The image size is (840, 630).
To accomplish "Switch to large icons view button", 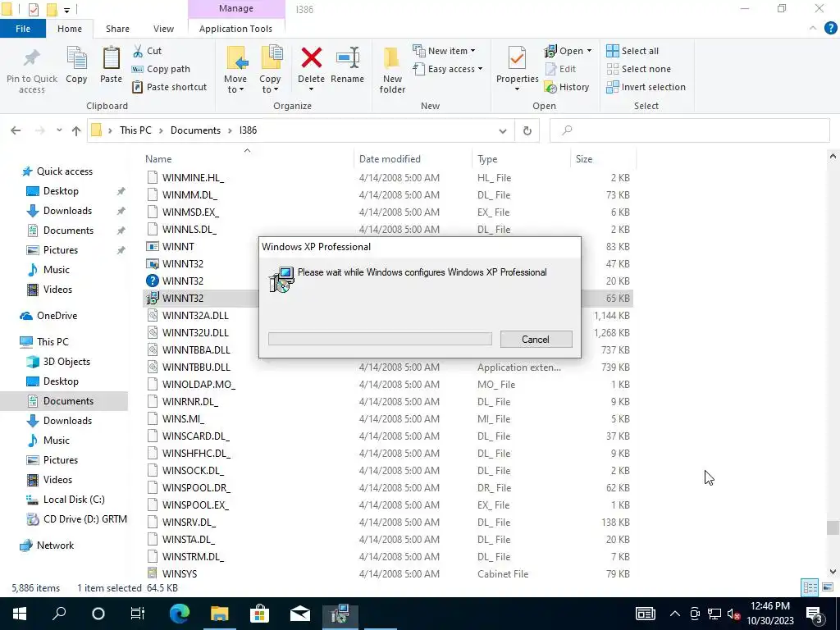I will tap(827, 587).
